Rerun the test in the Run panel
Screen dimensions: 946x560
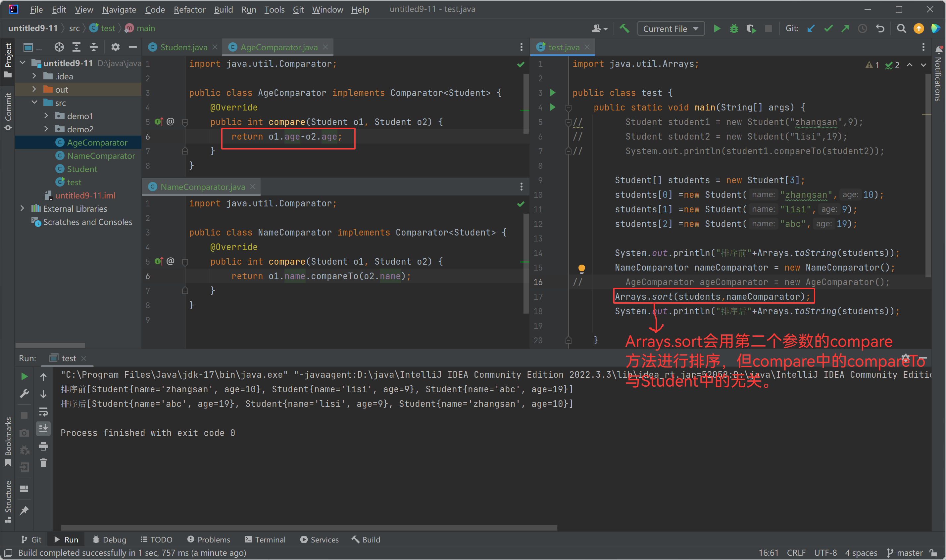point(24,376)
